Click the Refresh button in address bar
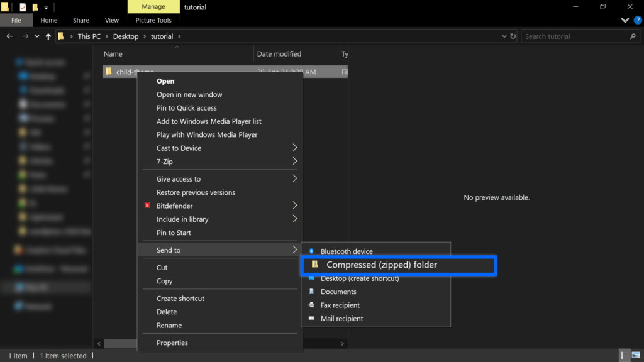 pos(513,36)
